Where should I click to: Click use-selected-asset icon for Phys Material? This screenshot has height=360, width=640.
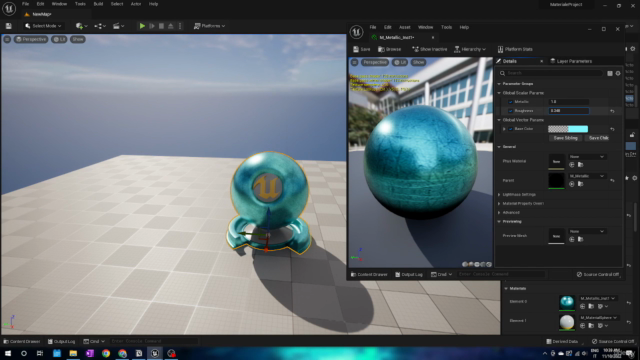click(x=571, y=165)
